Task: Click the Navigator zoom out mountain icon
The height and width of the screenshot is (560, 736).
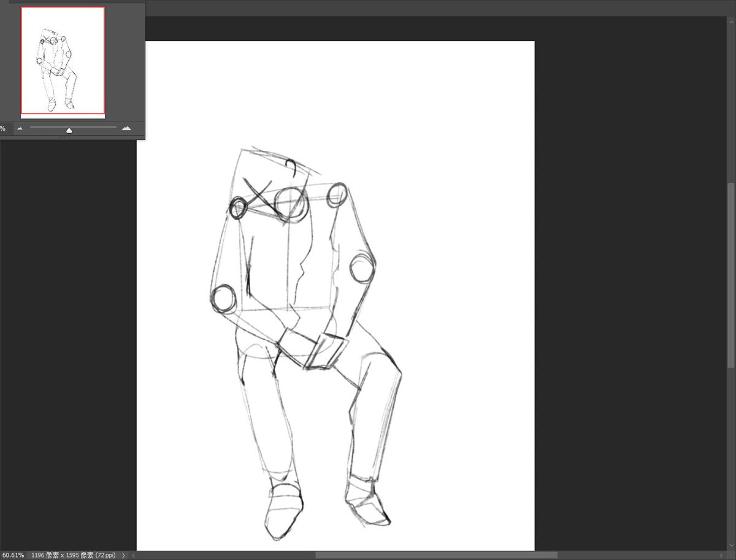Action: [x=20, y=128]
